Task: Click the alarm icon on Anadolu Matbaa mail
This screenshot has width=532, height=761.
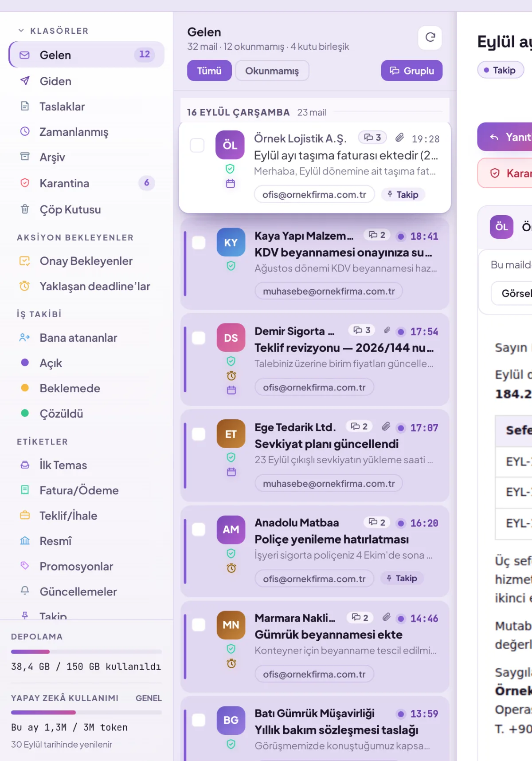Action: tap(231, 568)
